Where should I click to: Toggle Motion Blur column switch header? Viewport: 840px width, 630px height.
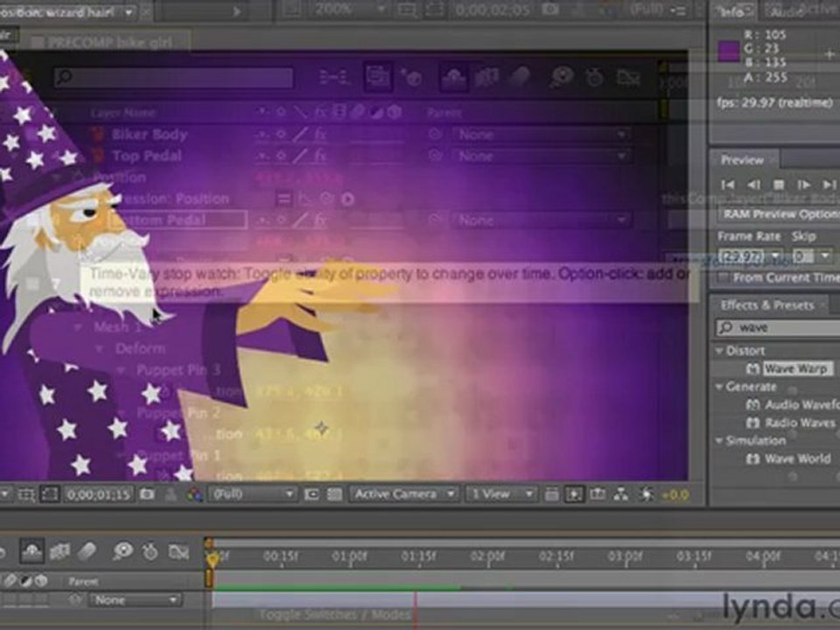(x=10, y=581)
